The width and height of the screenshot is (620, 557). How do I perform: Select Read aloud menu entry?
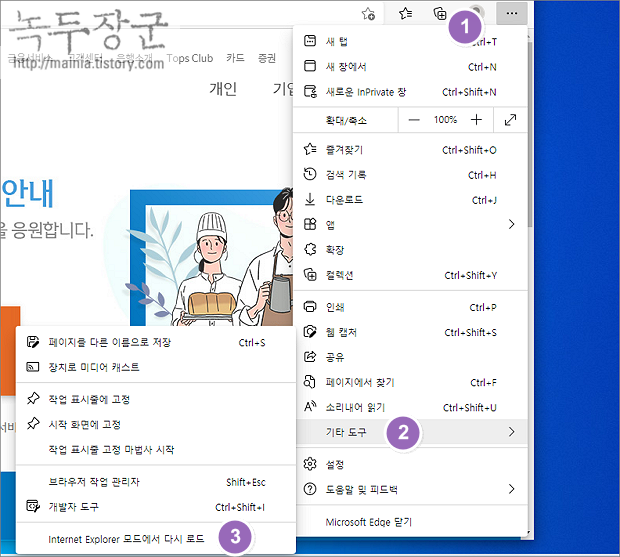tap(410, 408)
